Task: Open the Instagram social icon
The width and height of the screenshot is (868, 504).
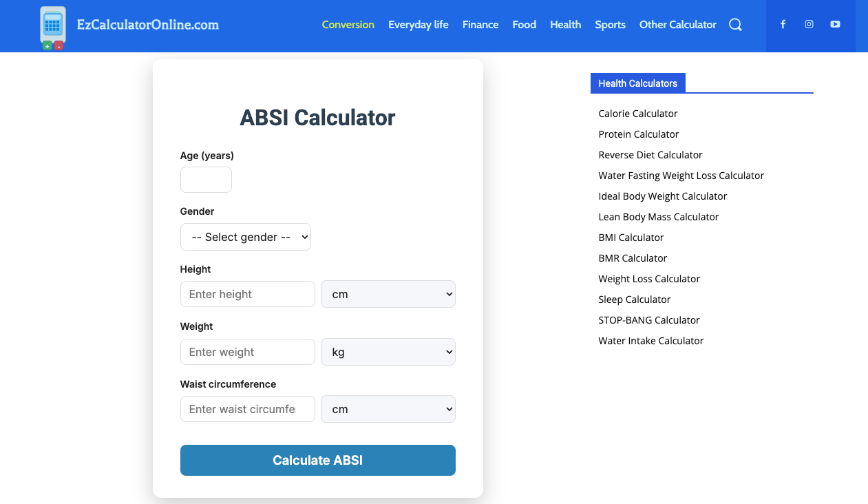Action: pyautogui.click(x=809, y=24)
